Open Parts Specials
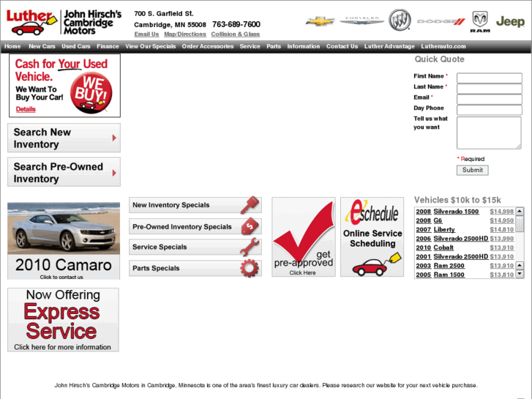 coord(195,268)
